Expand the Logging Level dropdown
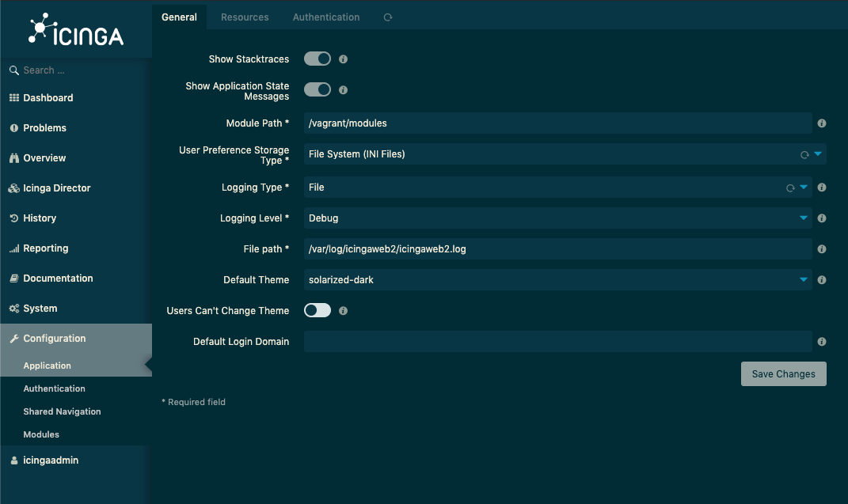 (557, 218)
